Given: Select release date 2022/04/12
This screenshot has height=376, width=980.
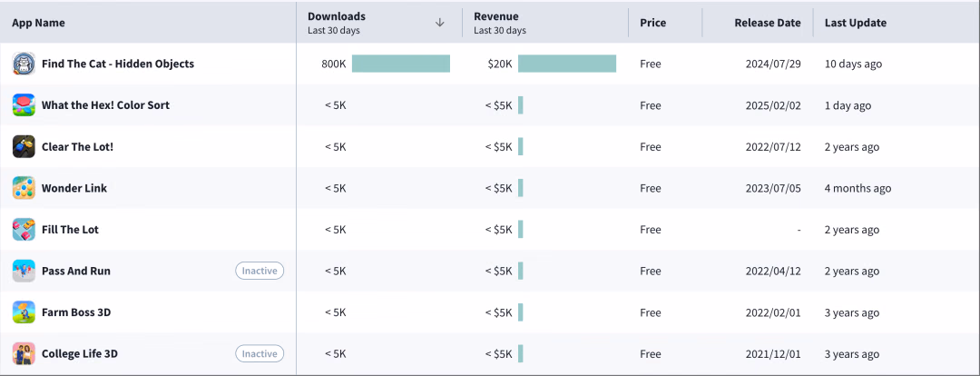Looking at the screenshot, I should click(773, 271).
